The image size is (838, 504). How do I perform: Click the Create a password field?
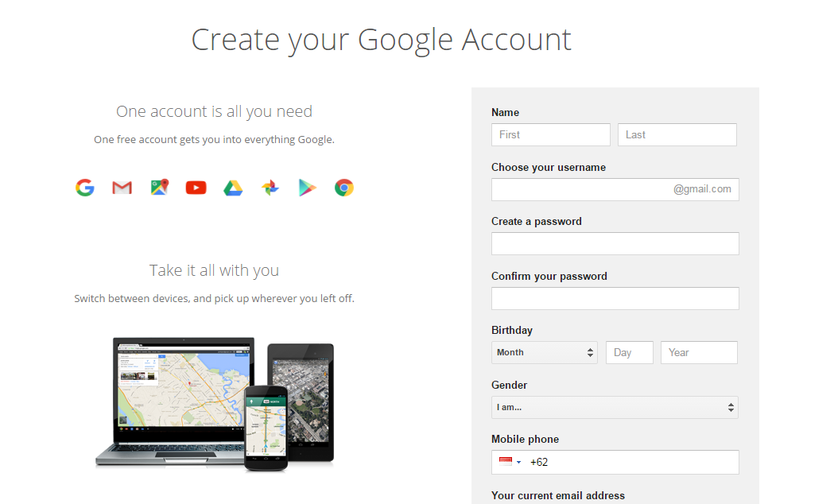coord(615,244)
